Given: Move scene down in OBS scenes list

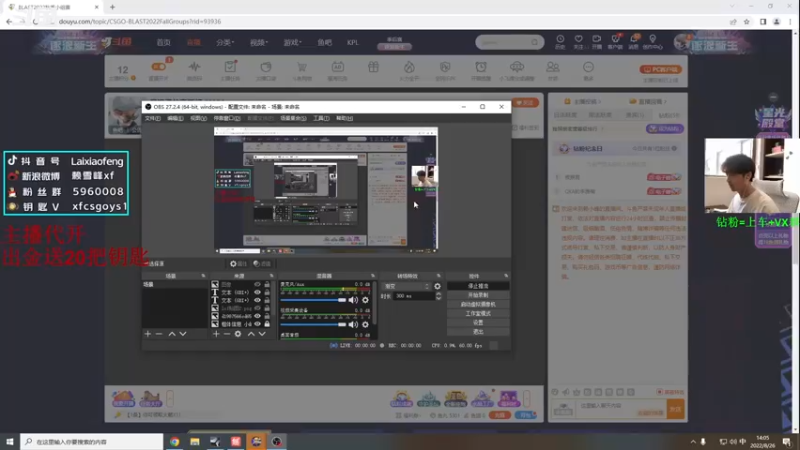Looking at the screenshot, I should 183,334.
